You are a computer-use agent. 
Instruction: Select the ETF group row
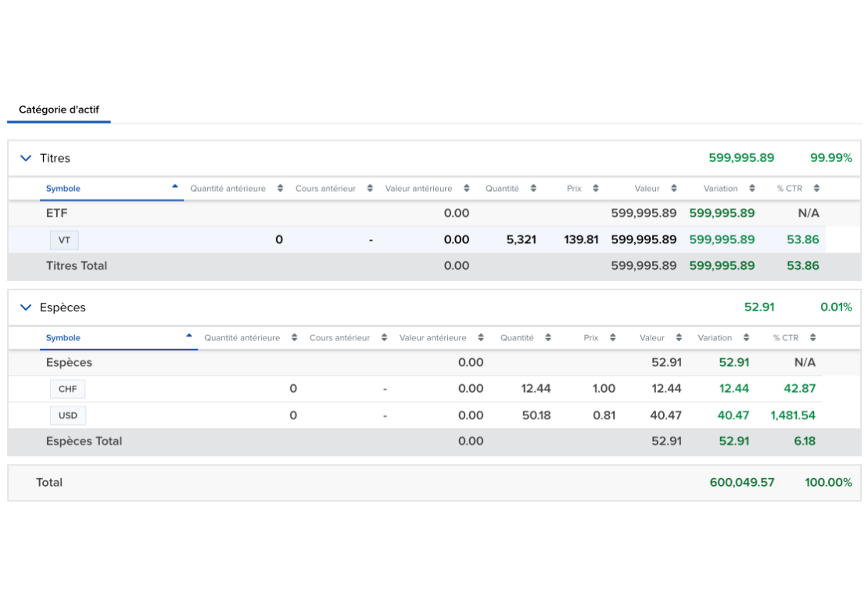[x=58, y=213]
